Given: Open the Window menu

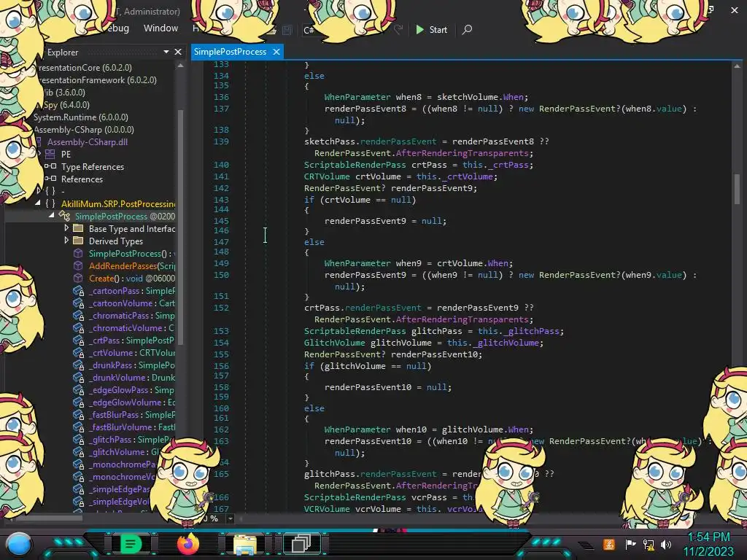Looking at the screenshot, I should coord(160,28).
